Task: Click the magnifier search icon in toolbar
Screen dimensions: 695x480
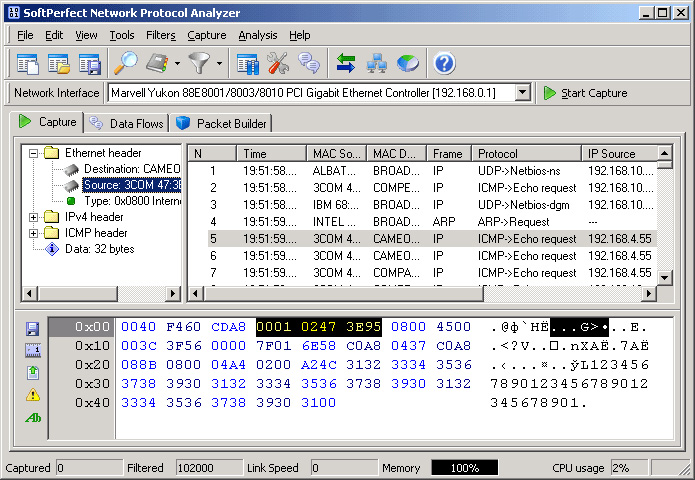Action: [x=126, y=64]
